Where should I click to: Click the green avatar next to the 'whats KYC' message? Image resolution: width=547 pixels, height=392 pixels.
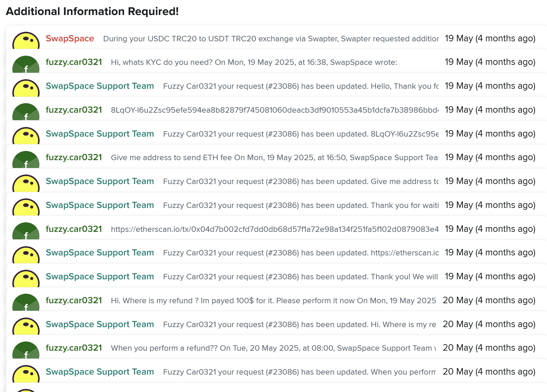pyautogui.click(x=26, y=65)
